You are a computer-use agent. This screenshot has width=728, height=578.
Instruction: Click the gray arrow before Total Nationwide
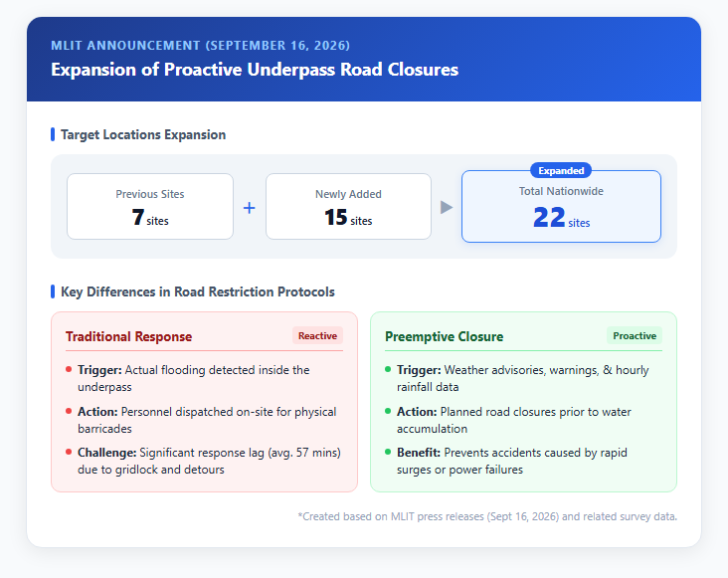447,207
